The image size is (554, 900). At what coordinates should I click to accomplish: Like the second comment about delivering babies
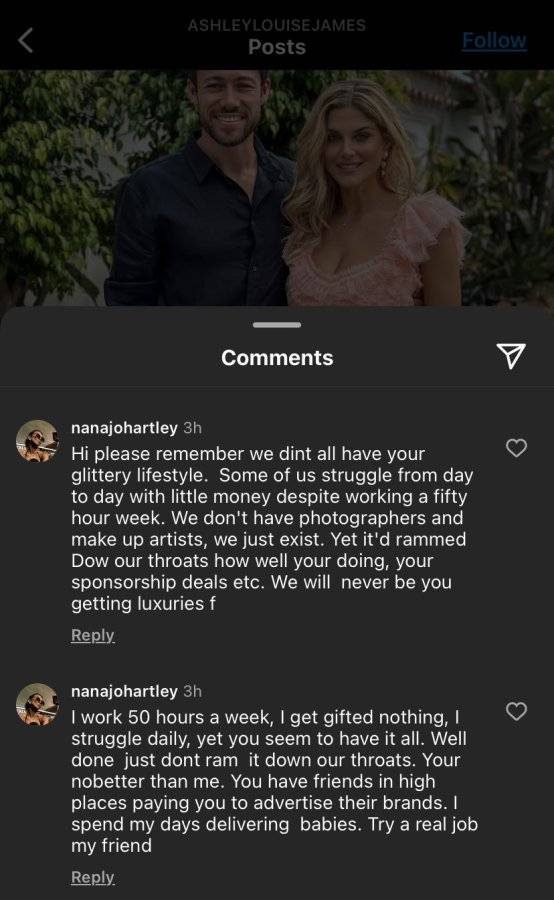coord(516,711)
